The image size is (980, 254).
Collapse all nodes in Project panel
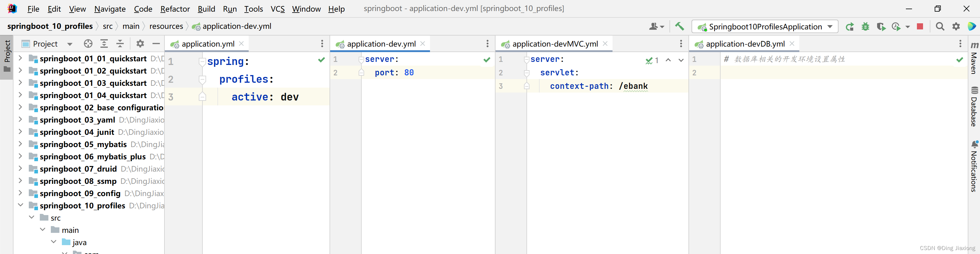[x=120, y=44]
